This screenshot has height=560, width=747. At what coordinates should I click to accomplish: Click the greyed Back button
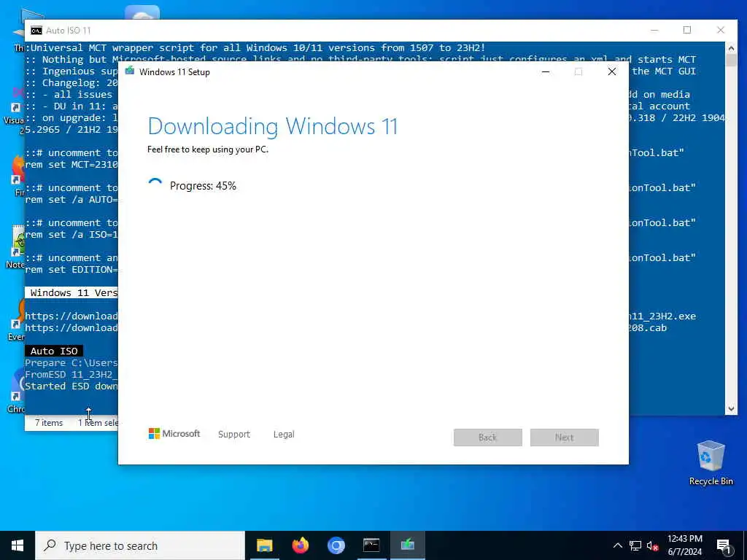tap(488, 437)
